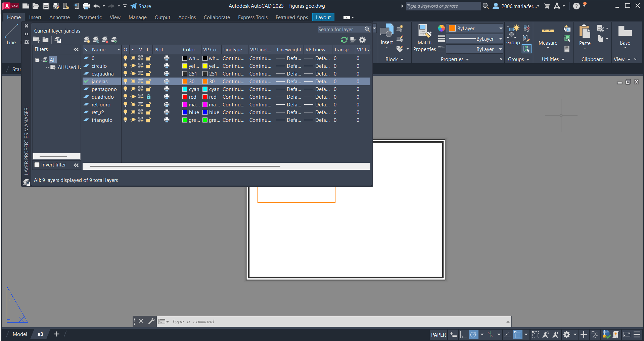Freeze the esquadria layer sun icon

click(133, 74)
